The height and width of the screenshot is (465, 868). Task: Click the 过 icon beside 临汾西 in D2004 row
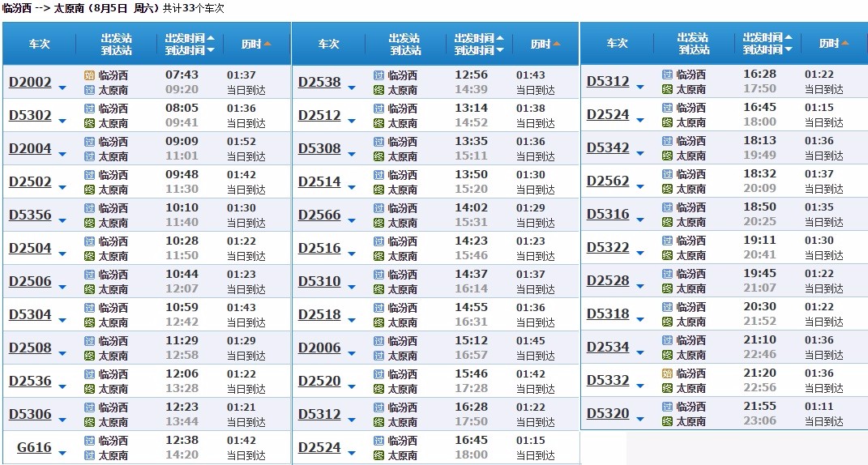tap(90, 142)
